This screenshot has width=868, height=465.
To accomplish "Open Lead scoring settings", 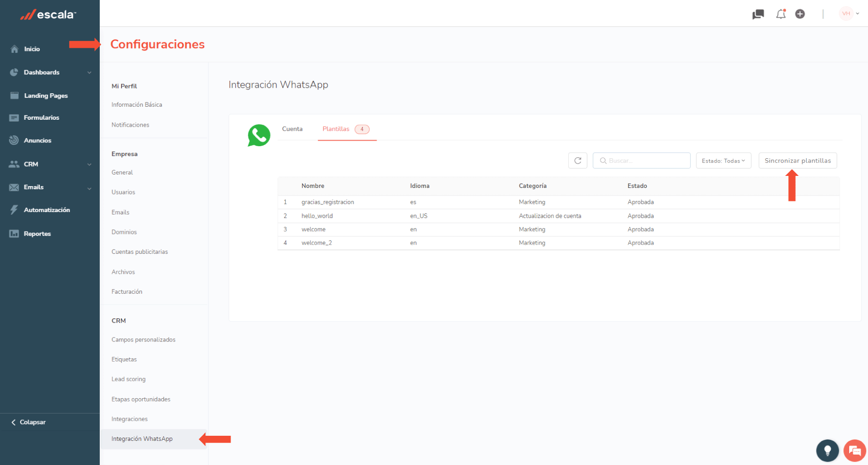I will (129, 379).
